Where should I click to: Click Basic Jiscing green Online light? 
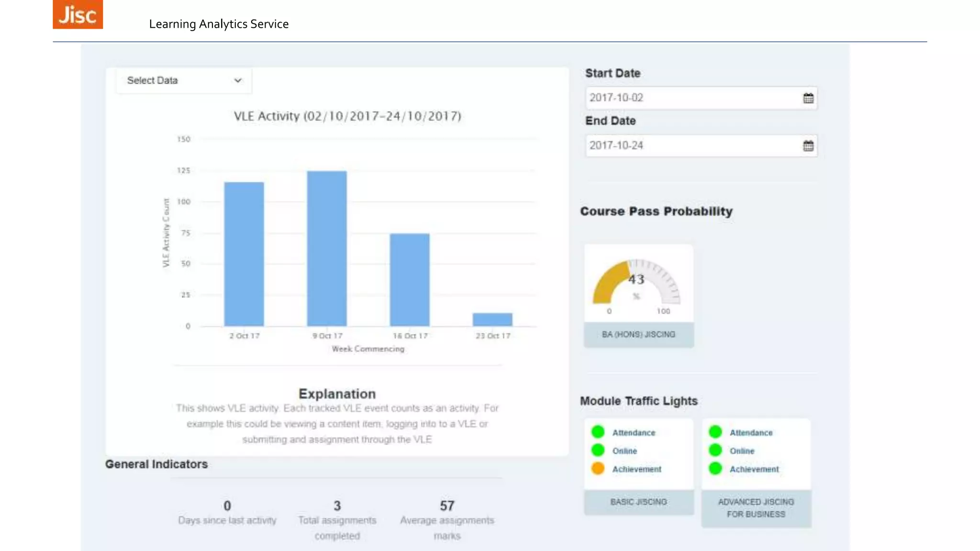click(x=598, y=450)
